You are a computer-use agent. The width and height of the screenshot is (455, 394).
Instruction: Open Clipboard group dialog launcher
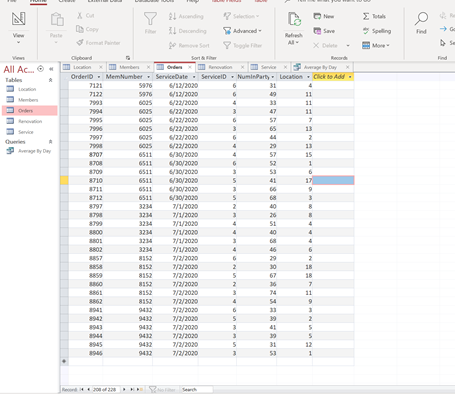click(x=128, y=58)
